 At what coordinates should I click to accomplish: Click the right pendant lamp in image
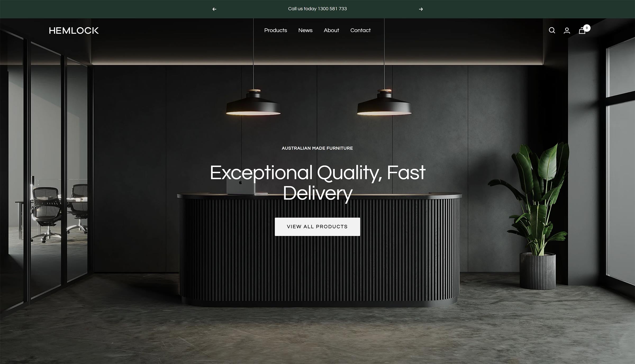384,103
